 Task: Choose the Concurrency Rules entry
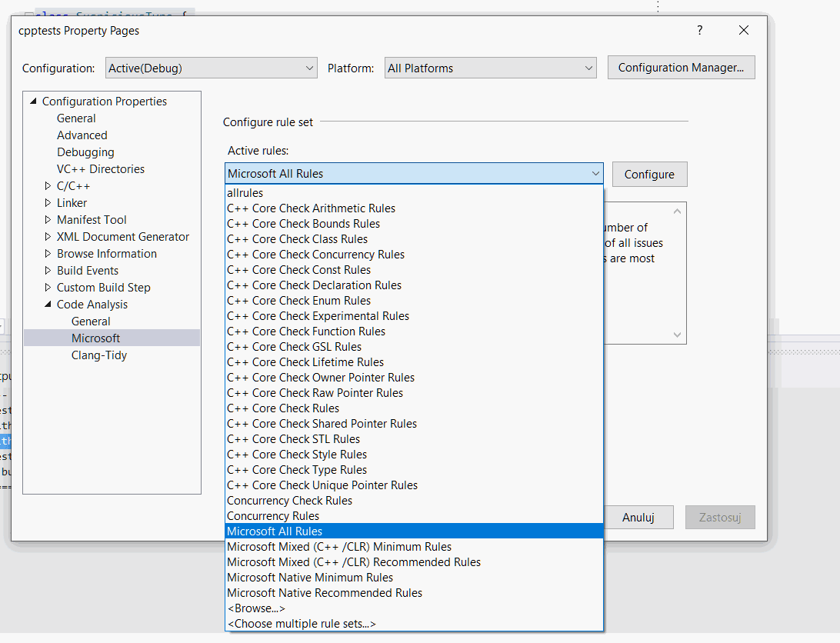point(414,516)
